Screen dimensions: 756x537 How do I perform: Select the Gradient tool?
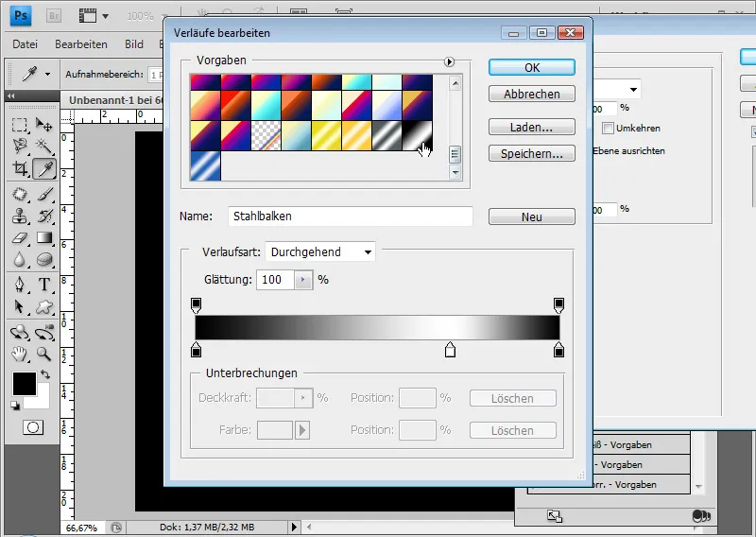tap(43, 238)
